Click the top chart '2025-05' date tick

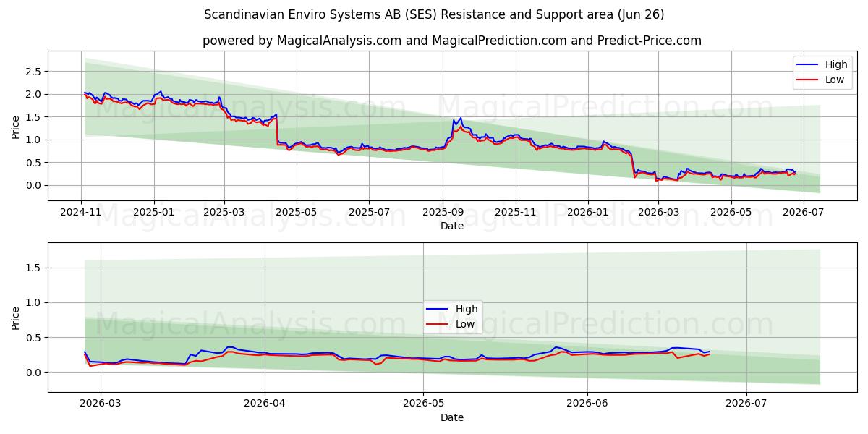[x=296, y=213]
